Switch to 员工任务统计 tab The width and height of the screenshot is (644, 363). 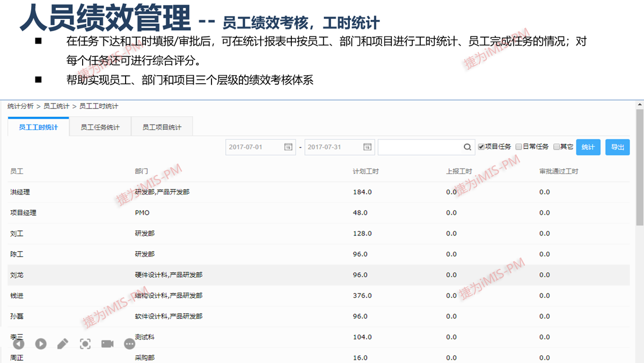(100, 127)
